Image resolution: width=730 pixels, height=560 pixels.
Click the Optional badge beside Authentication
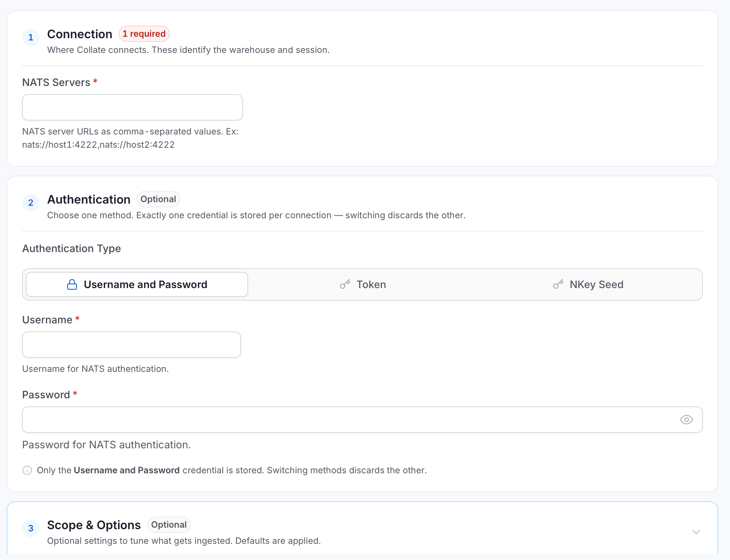(158, 199)
